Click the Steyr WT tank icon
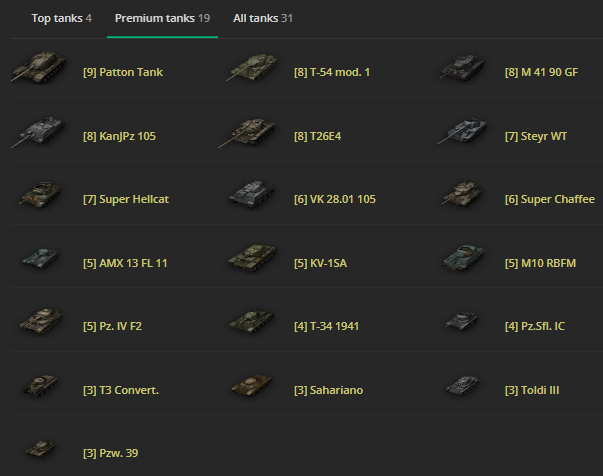The height and width of the screenshot is (476, 603). tap(463, 132)
